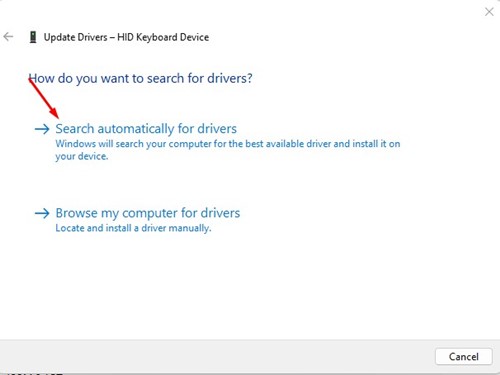The width and height of the screenshot is (500, 375).
Task: Click 'Locate and install a driver manually' text
Action: pos(133,228)
